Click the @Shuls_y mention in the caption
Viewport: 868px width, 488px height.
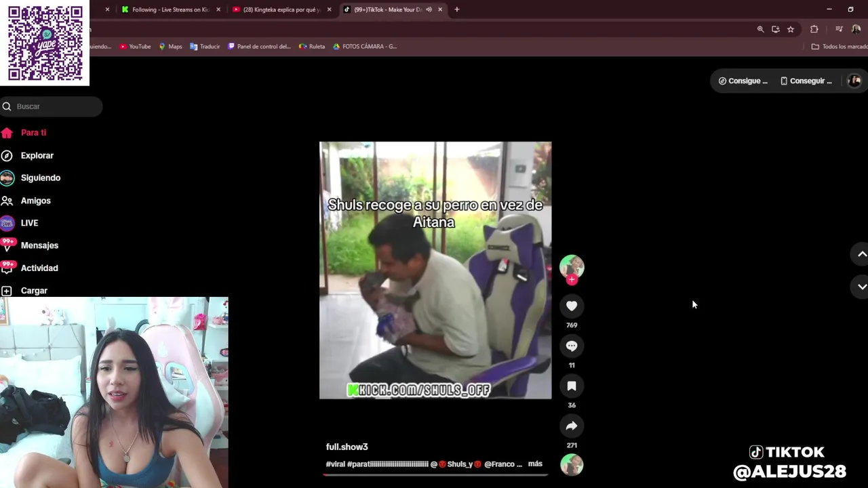click(x=456, y=464)
